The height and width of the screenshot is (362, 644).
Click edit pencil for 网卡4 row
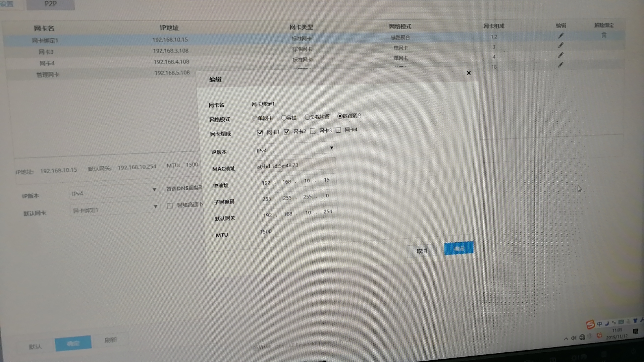pyautogui.click(x=561, y=55)
